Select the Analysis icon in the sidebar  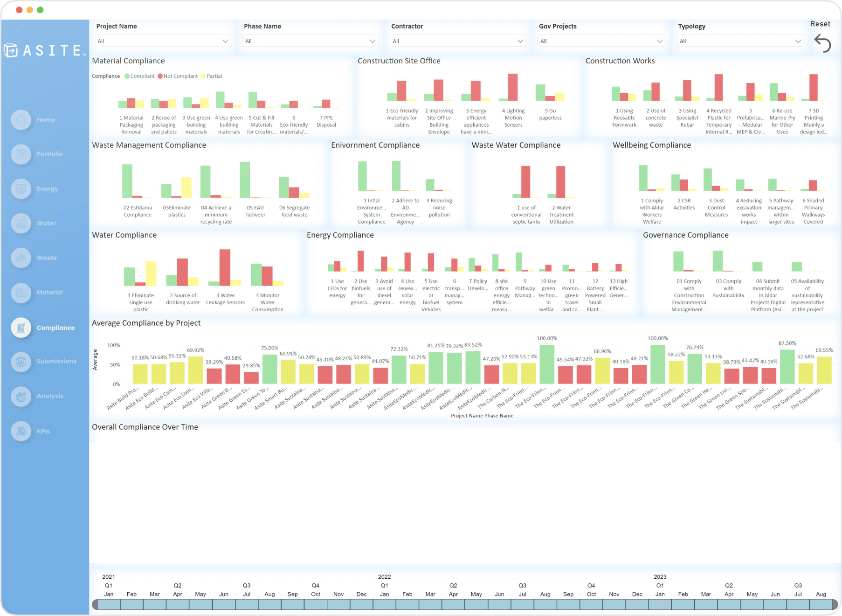coord(21,396)
